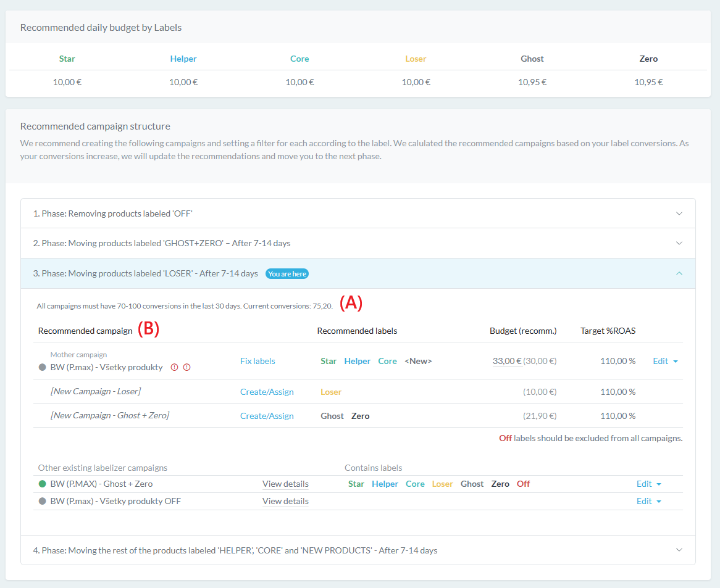Screen dimensions: 720x588
Task: Open Edit dropdown for Všetky produkty OFF
Action: coord(648,502)
